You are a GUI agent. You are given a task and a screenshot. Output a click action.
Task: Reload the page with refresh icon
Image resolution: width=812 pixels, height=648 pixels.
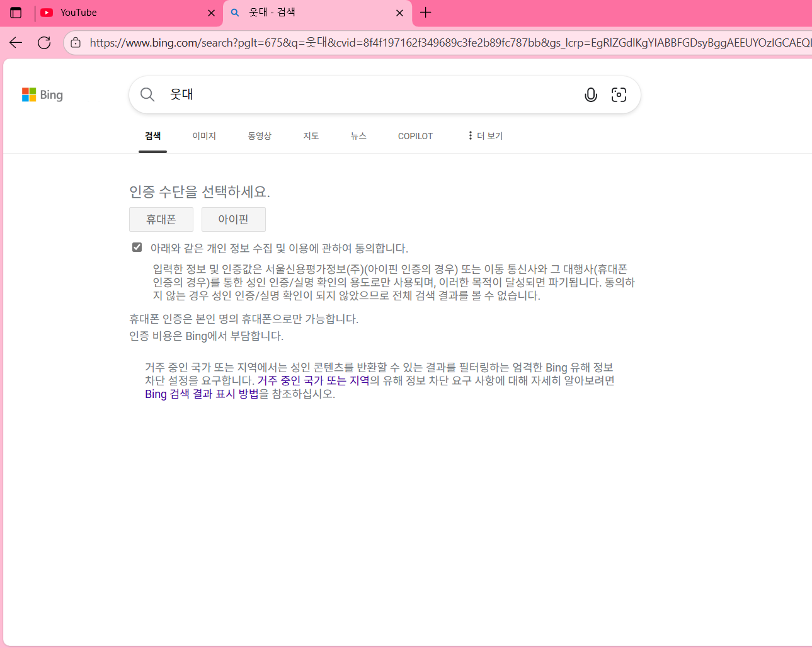tap(44, 42)
